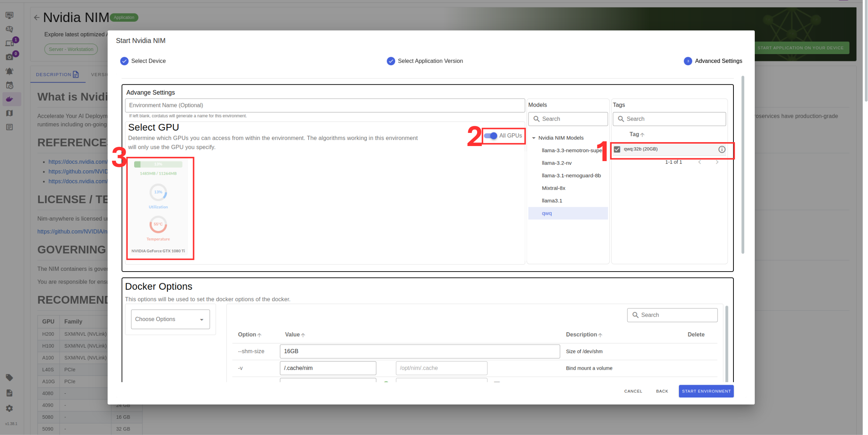Toggle the All GPUs switch
This screenshot has height=435, width=868.
[491, 136]
